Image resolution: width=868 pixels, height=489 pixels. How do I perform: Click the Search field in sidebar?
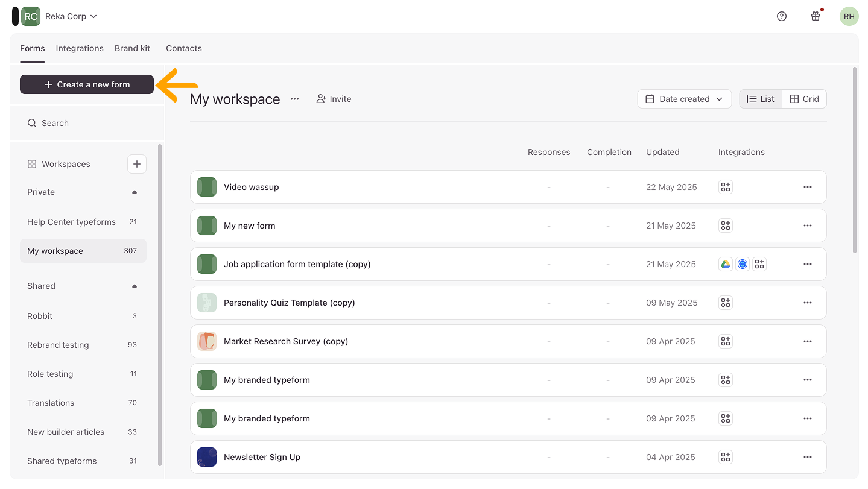84,123
